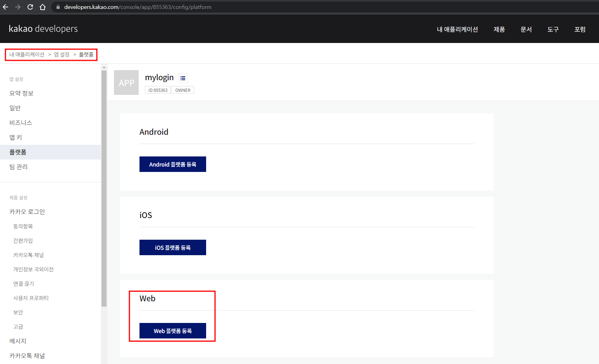Open 고급 sub-item
Image resolution: width=599 pixels, height=364 pixels.
pyautogui.click(x=18, y=326)
